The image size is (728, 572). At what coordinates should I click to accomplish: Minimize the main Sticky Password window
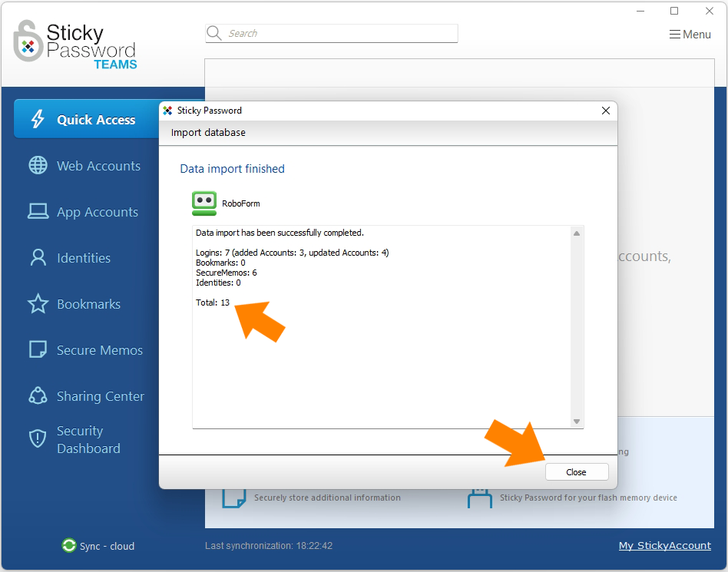tap(640, 11)
